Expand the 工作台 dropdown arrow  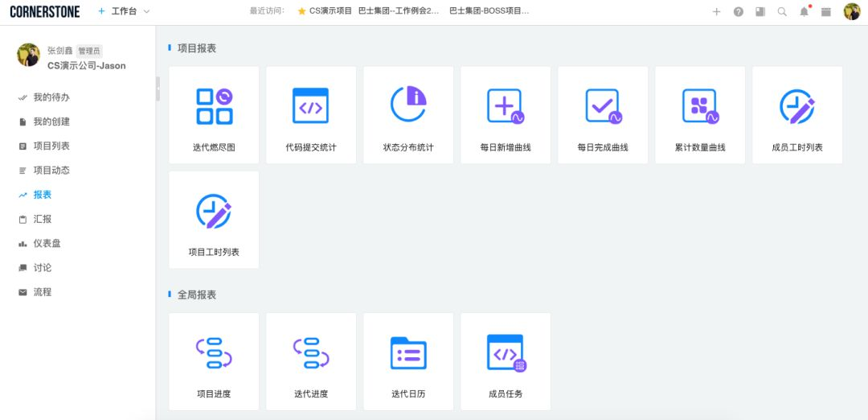point(146,11)
